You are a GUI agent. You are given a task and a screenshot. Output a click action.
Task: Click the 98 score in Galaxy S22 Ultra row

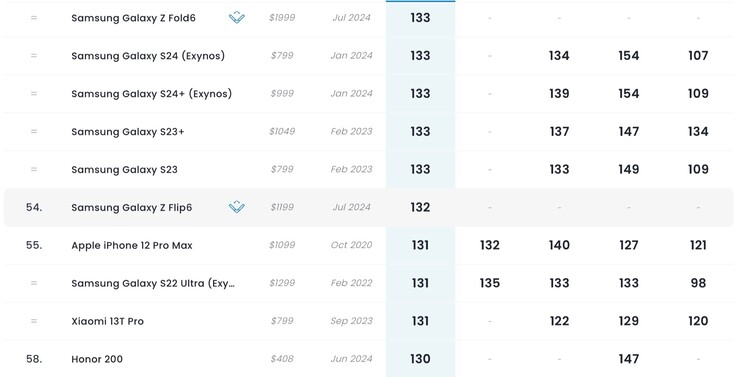point(698,283)
